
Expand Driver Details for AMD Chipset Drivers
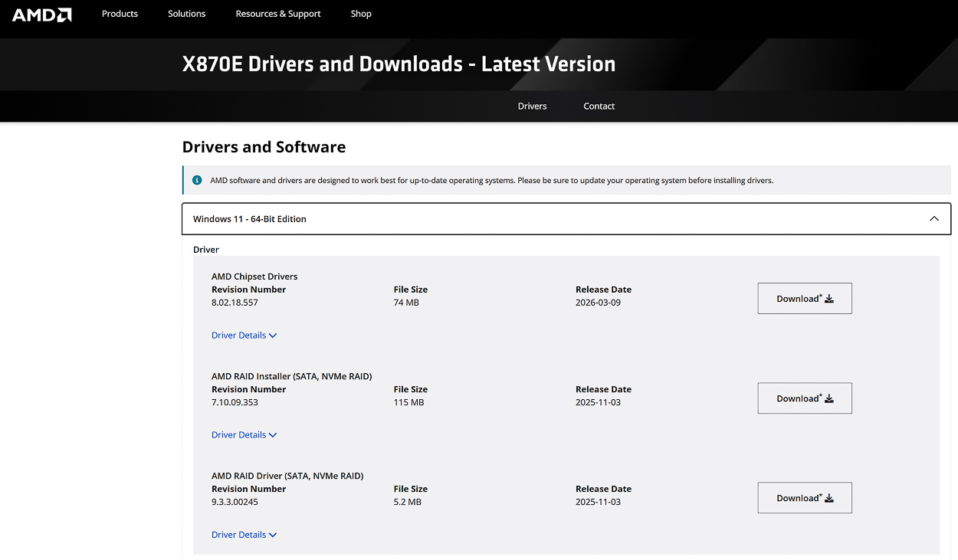244,336
